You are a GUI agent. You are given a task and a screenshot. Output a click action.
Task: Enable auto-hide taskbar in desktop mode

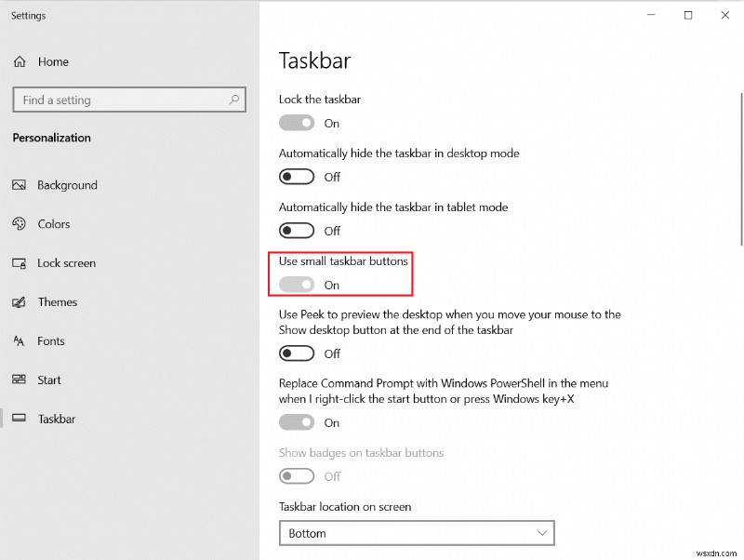pos(298,177)
